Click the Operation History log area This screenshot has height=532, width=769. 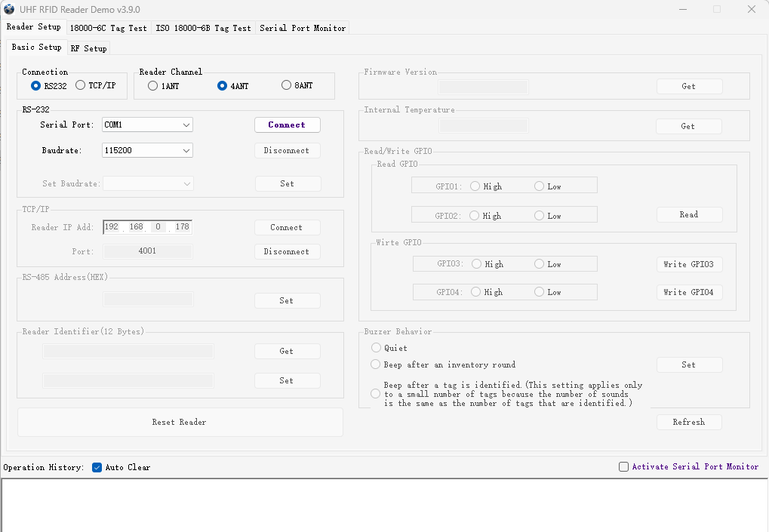tap(385, 506)
